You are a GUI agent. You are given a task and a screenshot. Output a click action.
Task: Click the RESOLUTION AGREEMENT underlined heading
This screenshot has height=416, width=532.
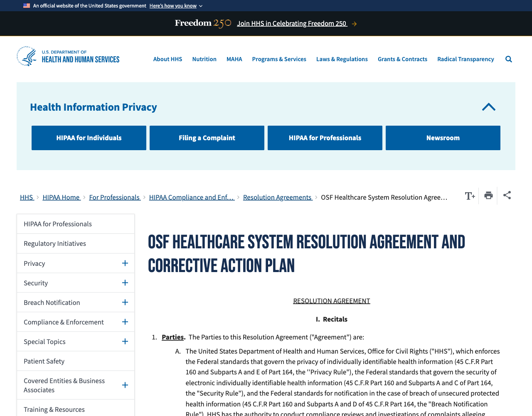tap(332, 301)
